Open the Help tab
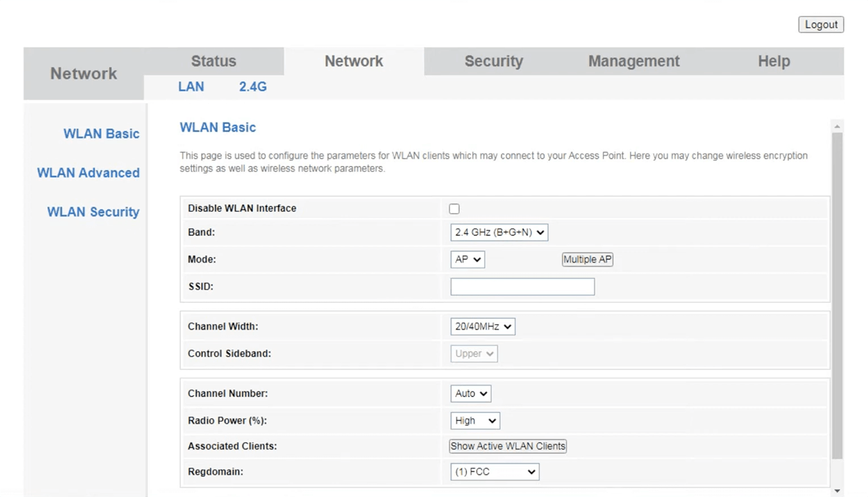Image resolution: width=868 pixels, height=497 pixels. (x=774, y=61)
